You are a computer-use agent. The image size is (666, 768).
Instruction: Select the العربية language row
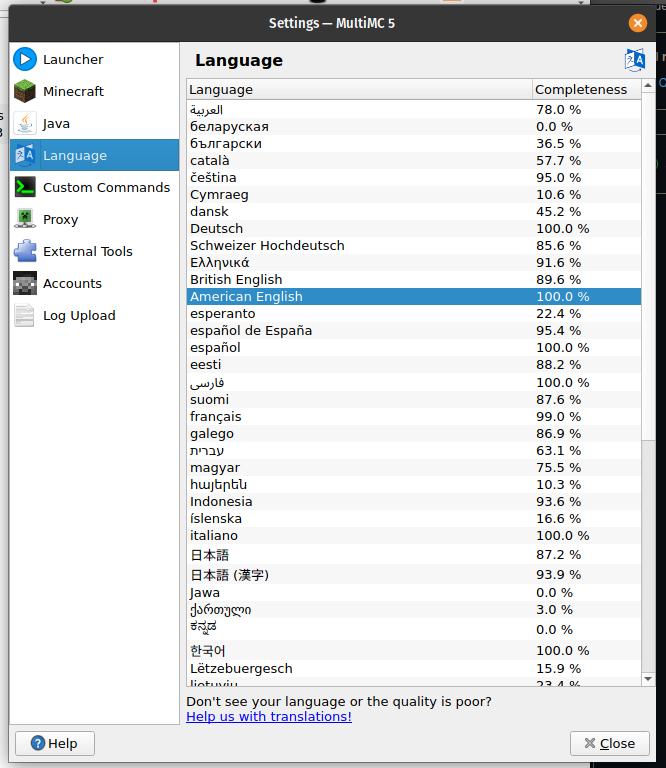414,110
